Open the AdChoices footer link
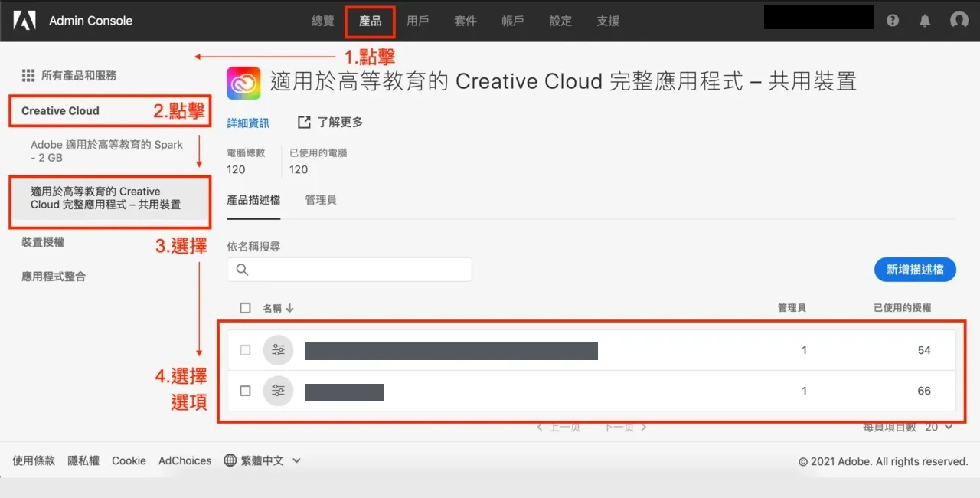 point(185,460)
